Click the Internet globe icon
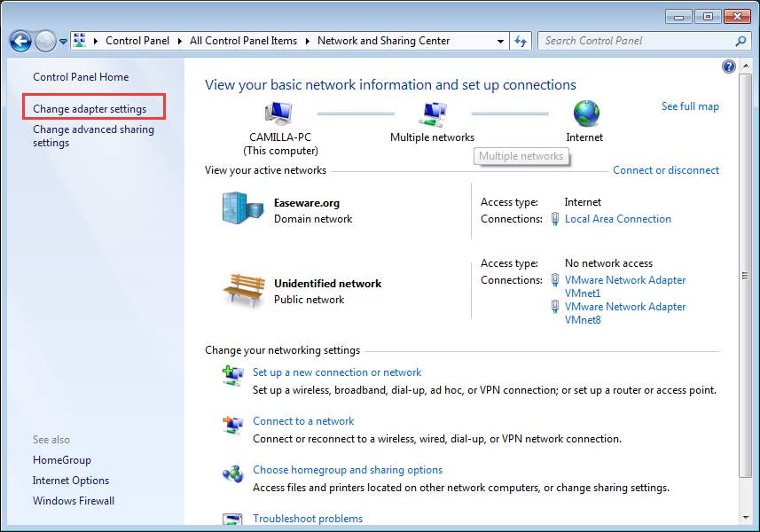This screenshot has height=532, width=760. tap(584, 113)
